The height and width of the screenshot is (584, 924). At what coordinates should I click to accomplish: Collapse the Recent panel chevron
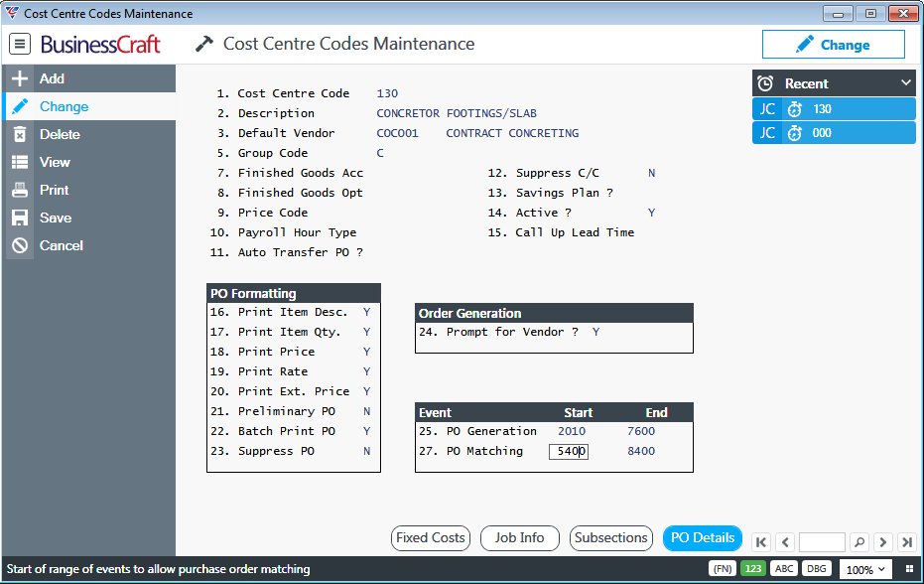pos(906,83)
